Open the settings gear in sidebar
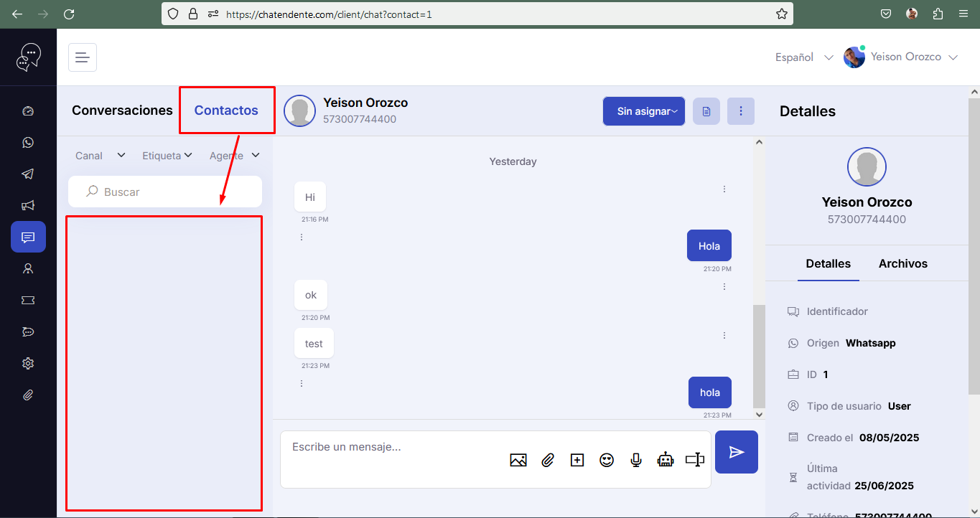Viewport: 980px width, 518px height. pyautogui.click(x=28, y=363)
